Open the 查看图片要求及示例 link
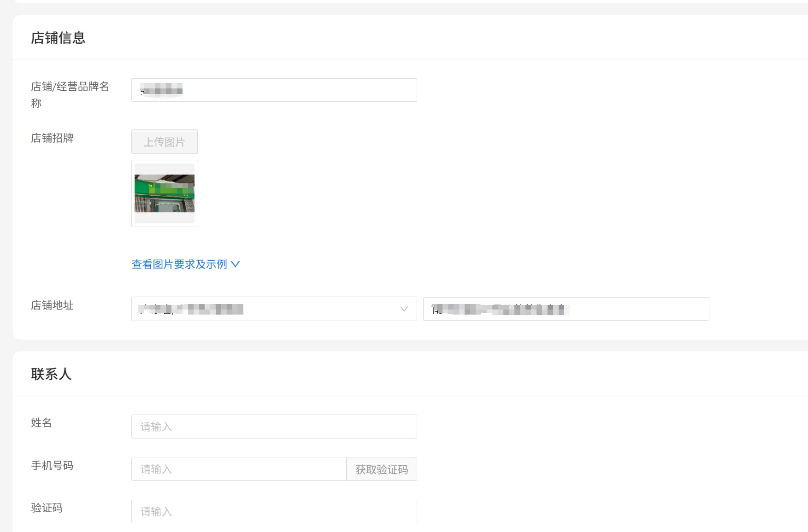Screen dimensions: 808x532 pyautogui.click(x=179, y=264)
